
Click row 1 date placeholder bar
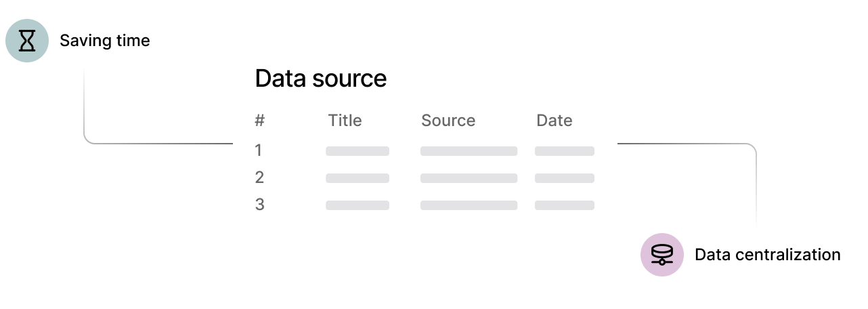pyautogui.click(x=564, y=151)
